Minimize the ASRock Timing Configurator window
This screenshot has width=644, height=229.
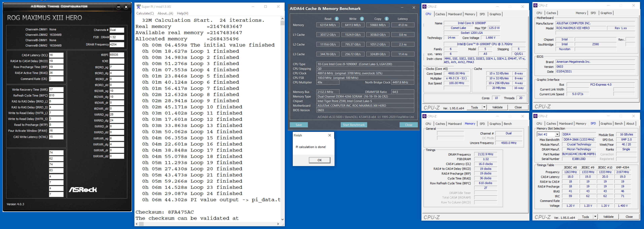pyautogui.click(x=119, y=7)
